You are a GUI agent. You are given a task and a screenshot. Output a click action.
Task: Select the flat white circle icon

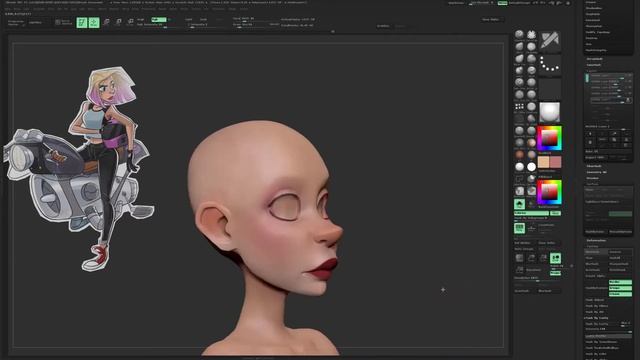pos(531,167)
